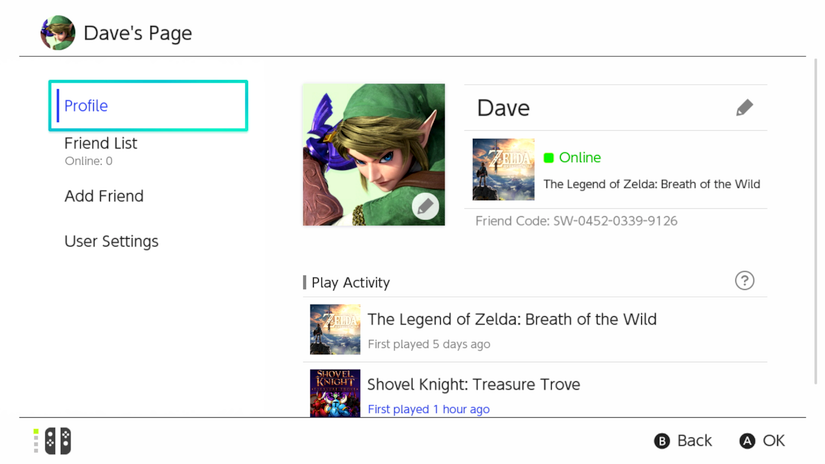825x464 pixels.
Task: Open The Legend of Zelda play activity entry
Action: [512, 320]
